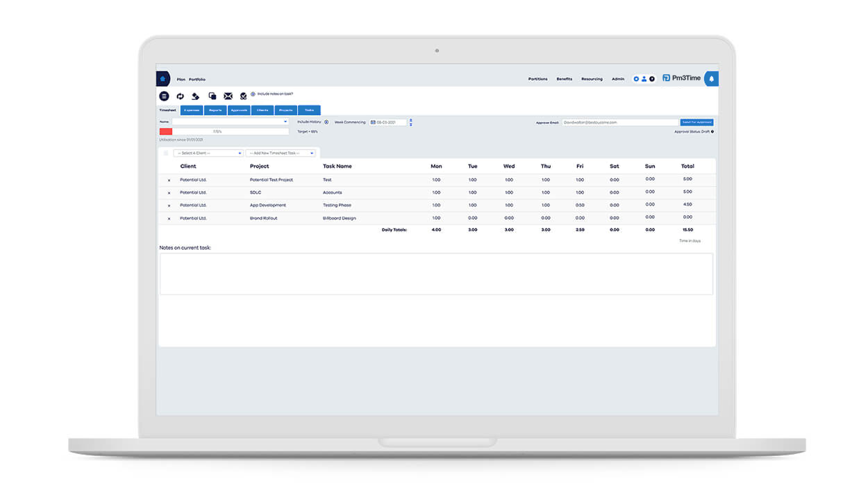
Task: Click the dark help question icon in header
Action: click(x=652, y=79)
